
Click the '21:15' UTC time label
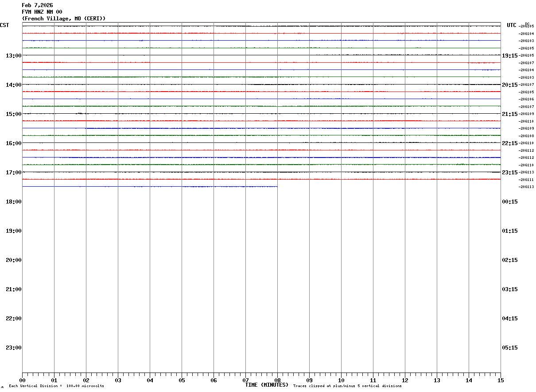(510, 114)
